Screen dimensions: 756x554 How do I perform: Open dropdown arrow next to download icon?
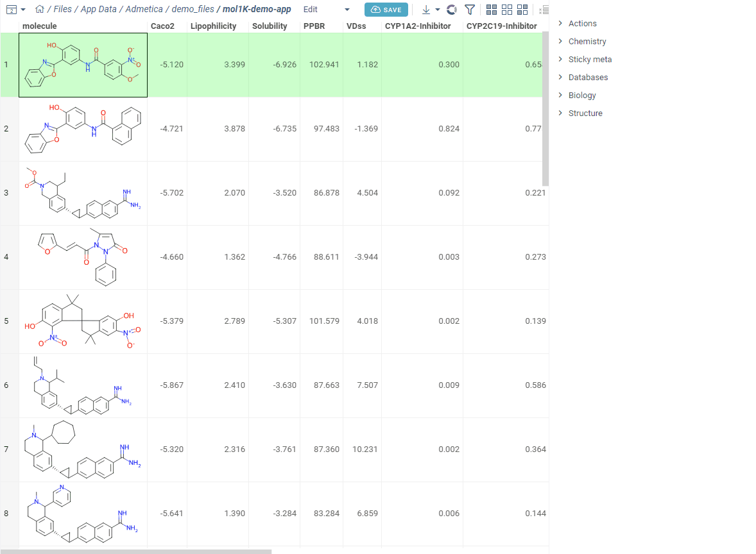(438, 10)
